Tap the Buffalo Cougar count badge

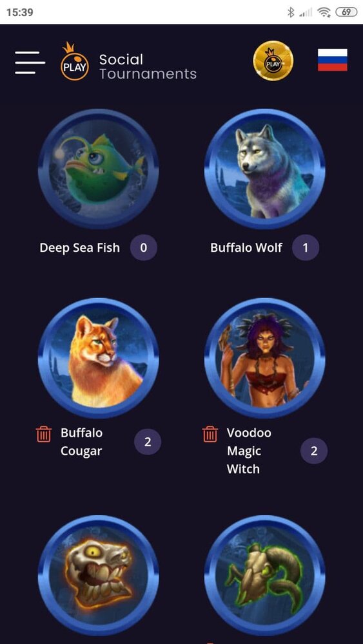[148, 442]
